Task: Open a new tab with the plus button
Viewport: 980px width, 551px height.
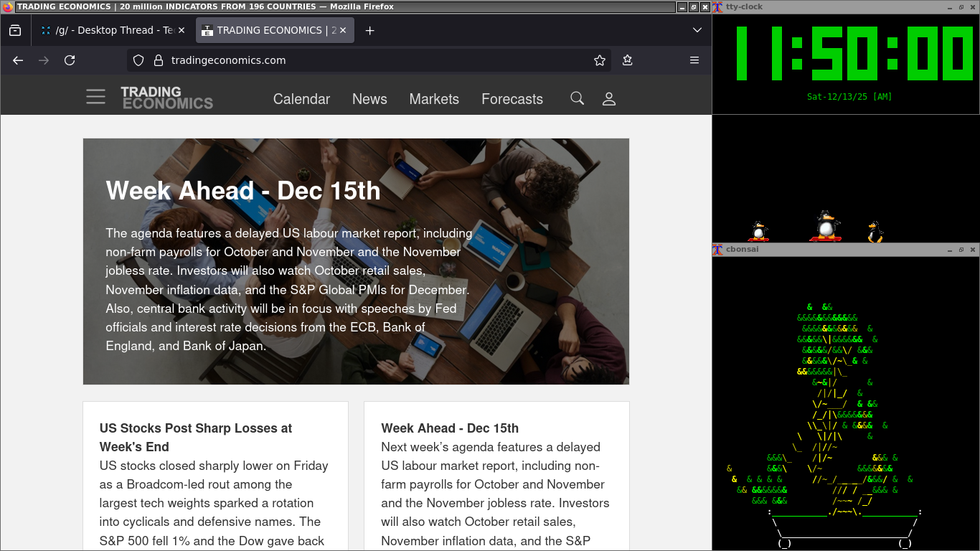Action: click(x=369, y=30)
